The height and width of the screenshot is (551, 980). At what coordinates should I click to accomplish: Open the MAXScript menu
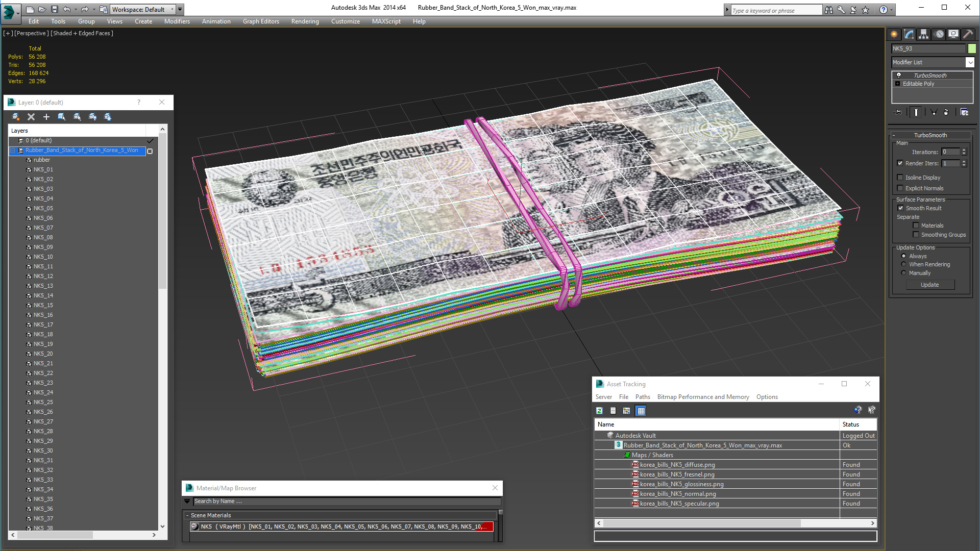coord(386,21)
